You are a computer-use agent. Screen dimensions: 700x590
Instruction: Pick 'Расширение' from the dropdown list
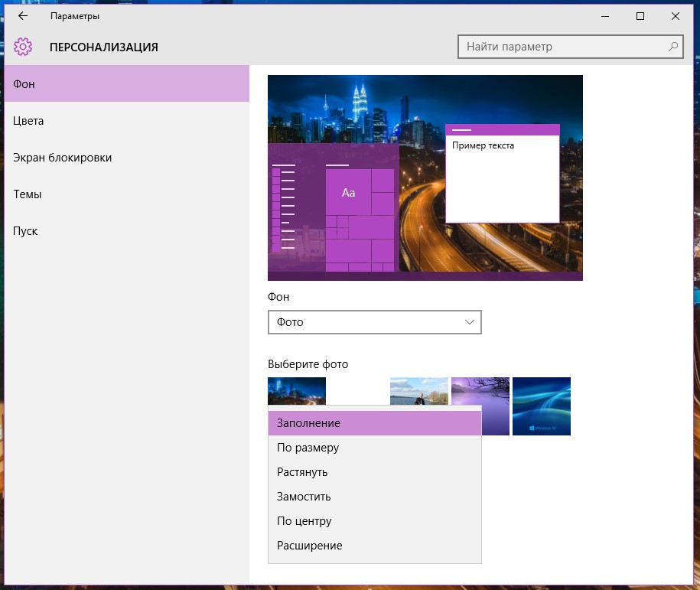point(374,546)
